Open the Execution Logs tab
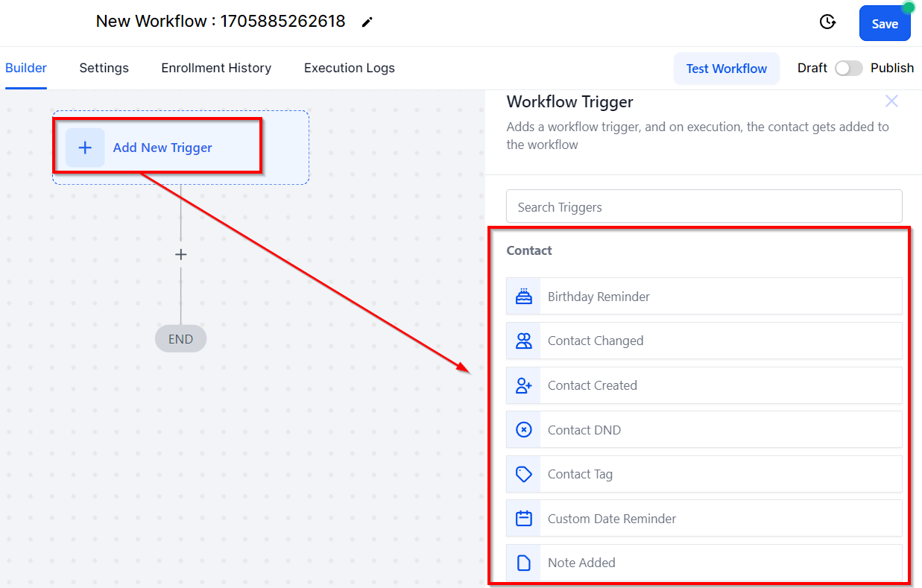The width and height of the screenshot is (922, 588). (350, 68)
